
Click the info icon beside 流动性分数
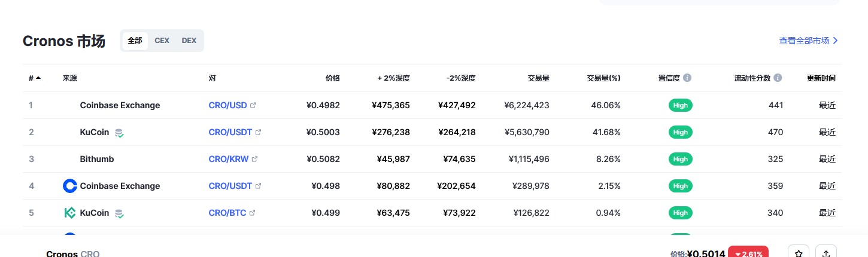[x=778, y=78]
